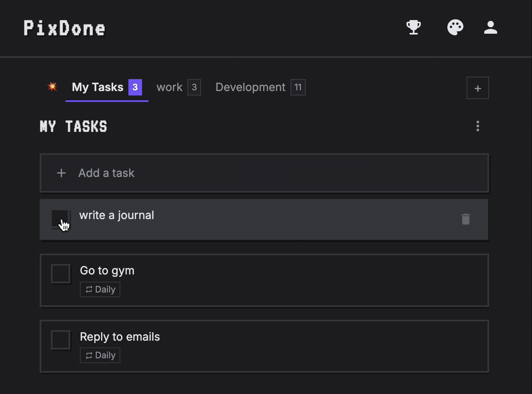The height and width of the screenshot is (394, 532).
Task: Open the theme palette icon
Action: click(x=455, y=28)
